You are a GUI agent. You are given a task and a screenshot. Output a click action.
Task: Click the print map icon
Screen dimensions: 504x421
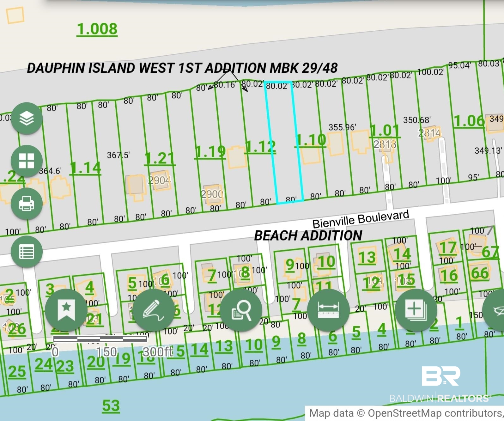27,204
